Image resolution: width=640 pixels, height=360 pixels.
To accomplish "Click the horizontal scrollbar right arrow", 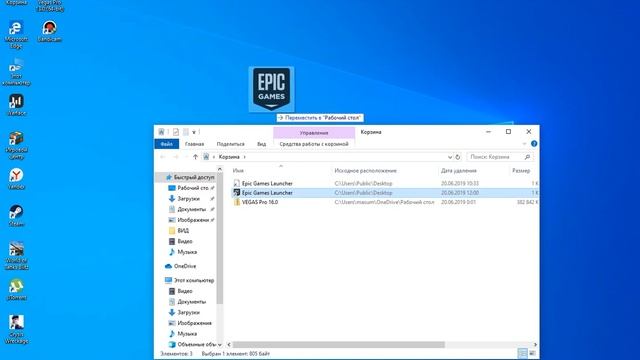I will 535,344.
